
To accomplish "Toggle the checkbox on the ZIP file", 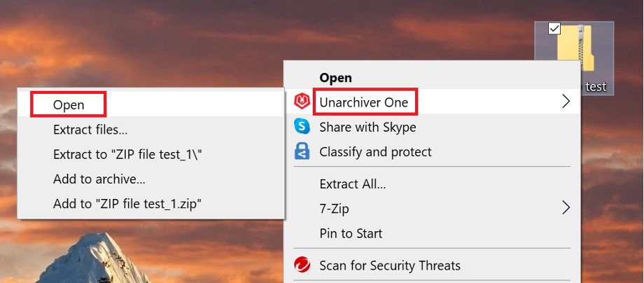I will pyautogui.click(x=554, y=28).
